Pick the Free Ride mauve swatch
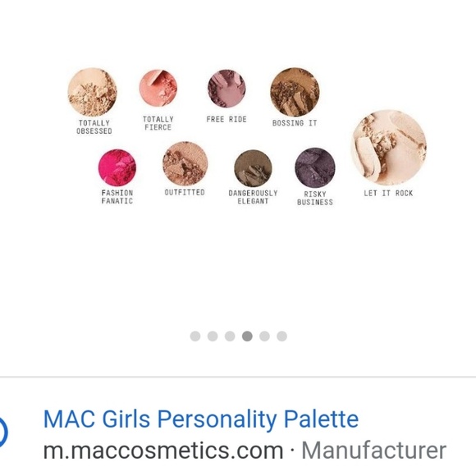 (227, 89)
